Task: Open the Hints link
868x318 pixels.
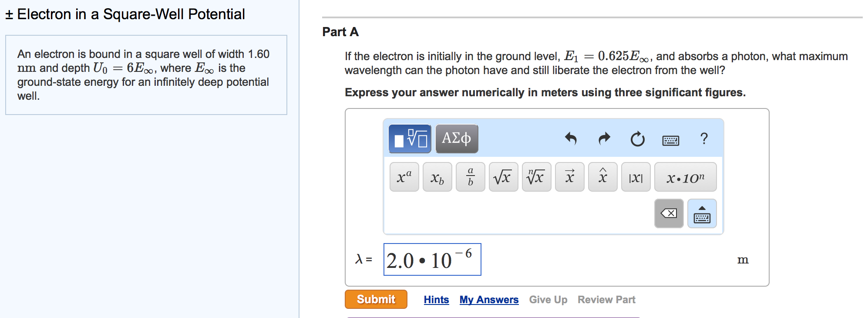Action: tap(437, 299)
